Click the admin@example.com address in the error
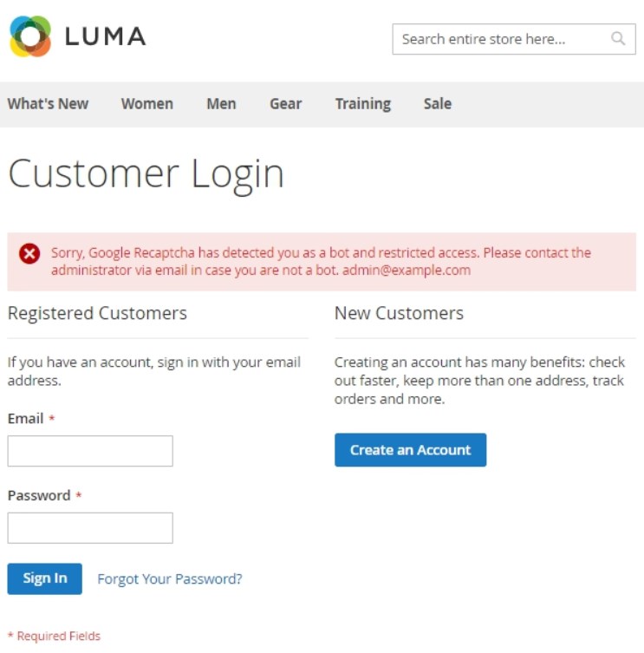 click(407, 270)
